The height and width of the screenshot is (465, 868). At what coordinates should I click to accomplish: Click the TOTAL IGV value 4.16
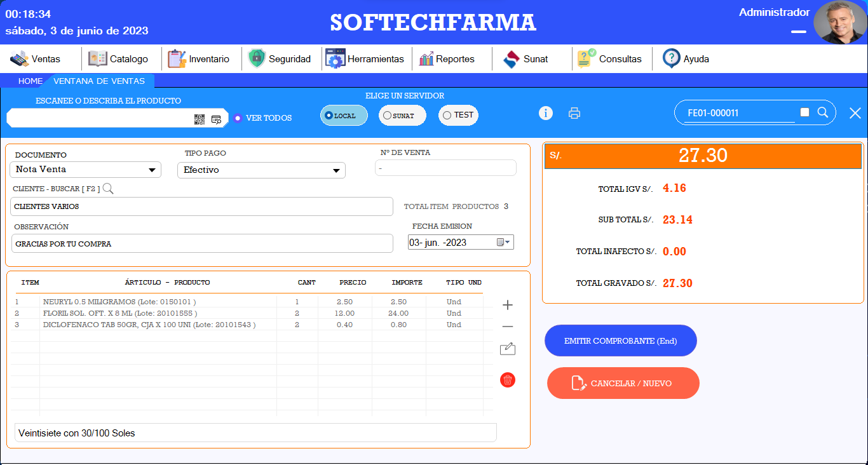674,188
